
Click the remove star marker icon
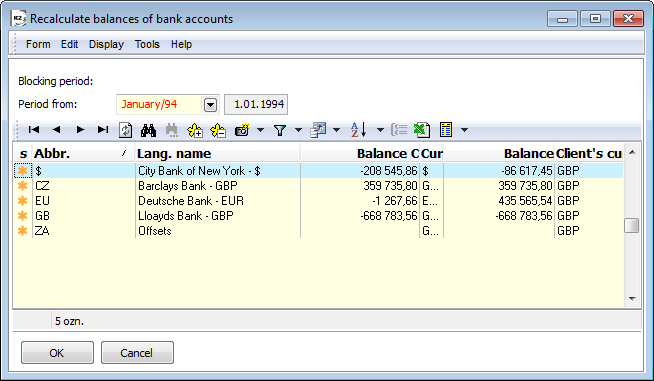pos(218,130)
